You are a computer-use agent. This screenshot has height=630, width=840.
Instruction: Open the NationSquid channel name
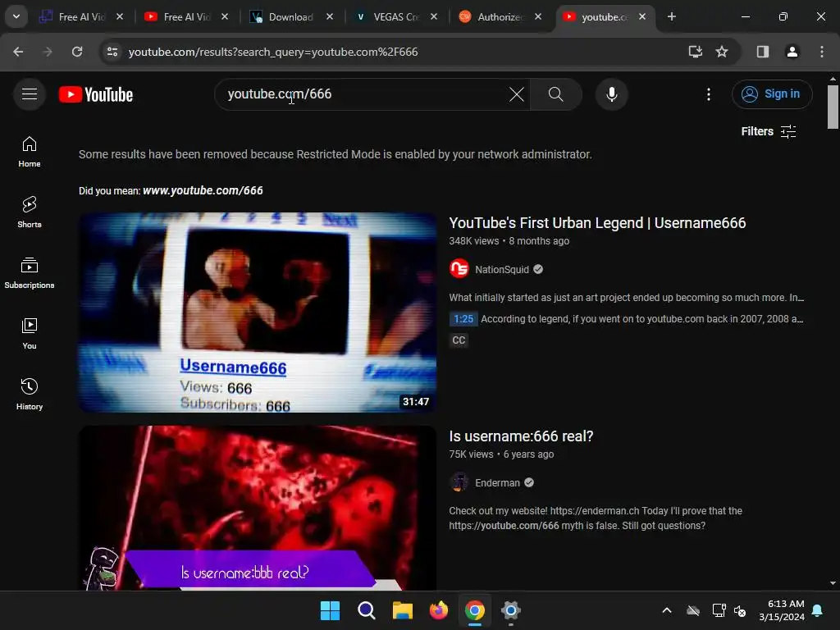502,269
